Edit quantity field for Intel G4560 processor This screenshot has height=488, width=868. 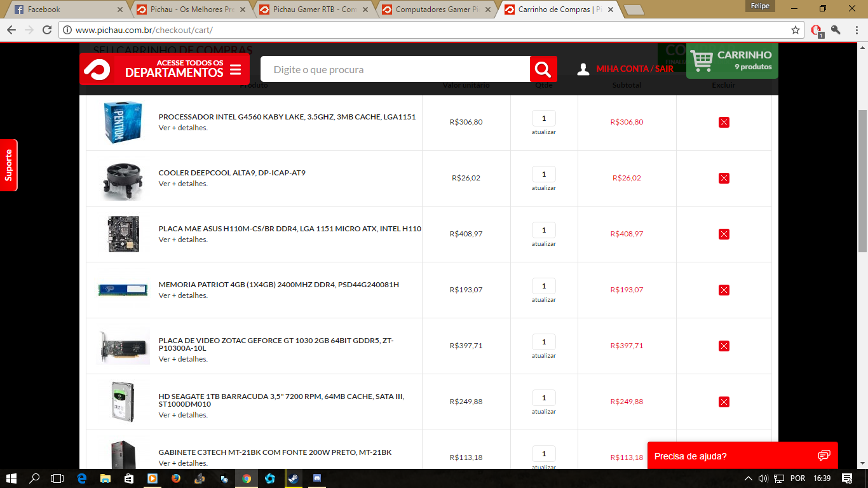[544, 118]
